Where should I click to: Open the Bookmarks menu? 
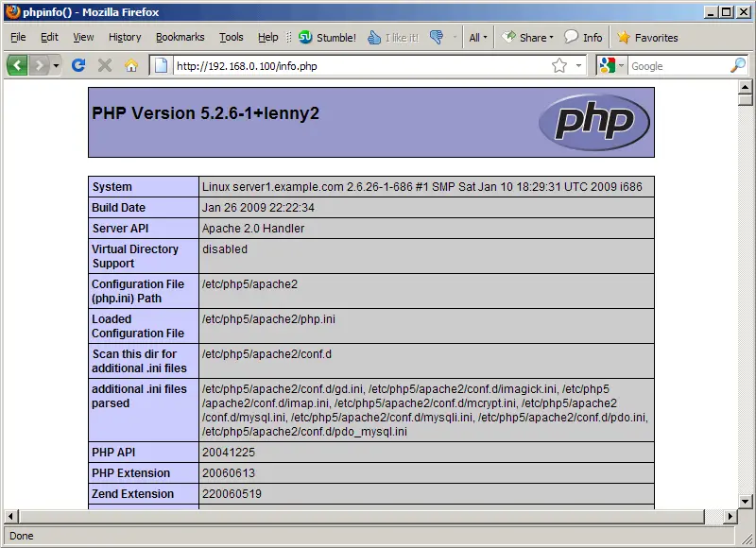tap(180, 37)
